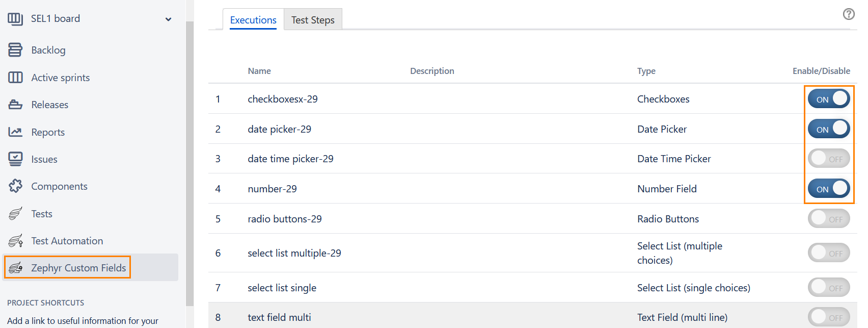The image size is (868, 328).
Task: Click the SEL1 board title link
Action: pos(56,19)
